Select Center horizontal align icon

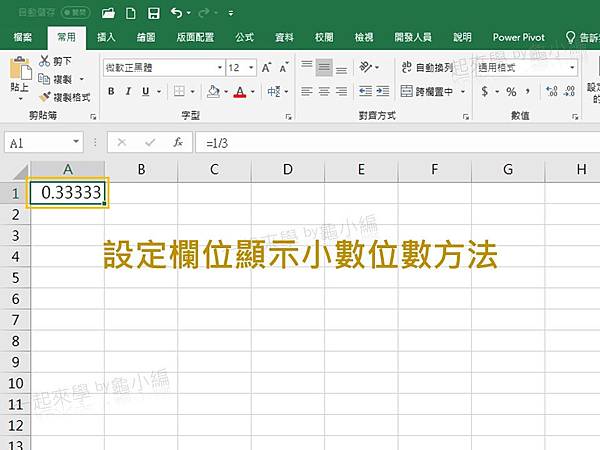click(x=324, y=91)
